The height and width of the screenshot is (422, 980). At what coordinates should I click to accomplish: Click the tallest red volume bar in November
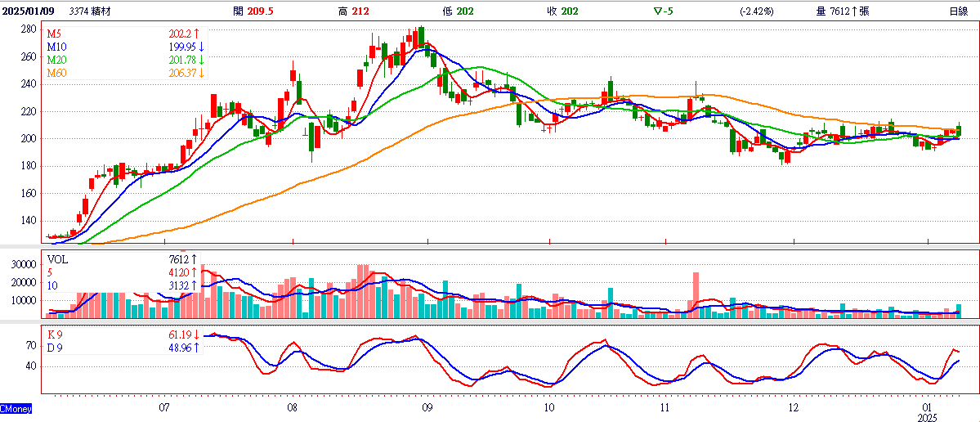click(x=696, y=295)
